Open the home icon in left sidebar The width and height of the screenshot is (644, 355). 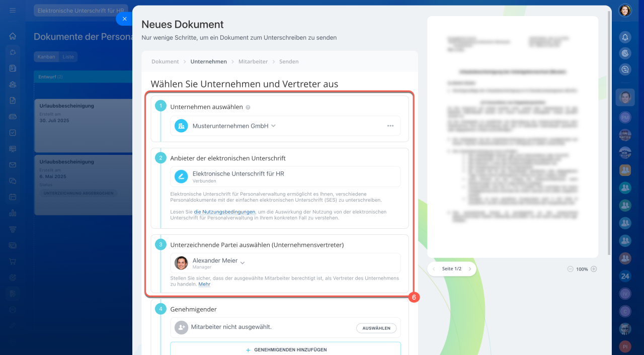13,36
